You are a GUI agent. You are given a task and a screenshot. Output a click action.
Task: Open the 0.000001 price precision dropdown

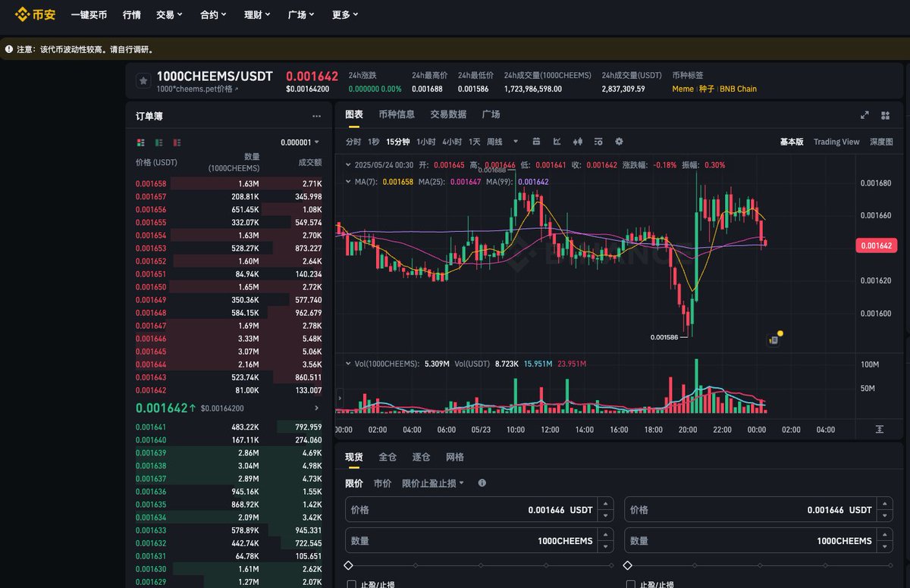300,142
